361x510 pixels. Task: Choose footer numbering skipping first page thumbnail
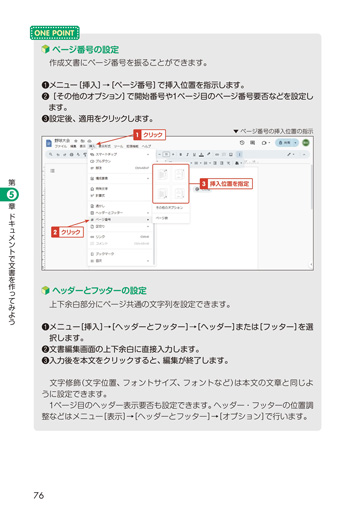180,193
